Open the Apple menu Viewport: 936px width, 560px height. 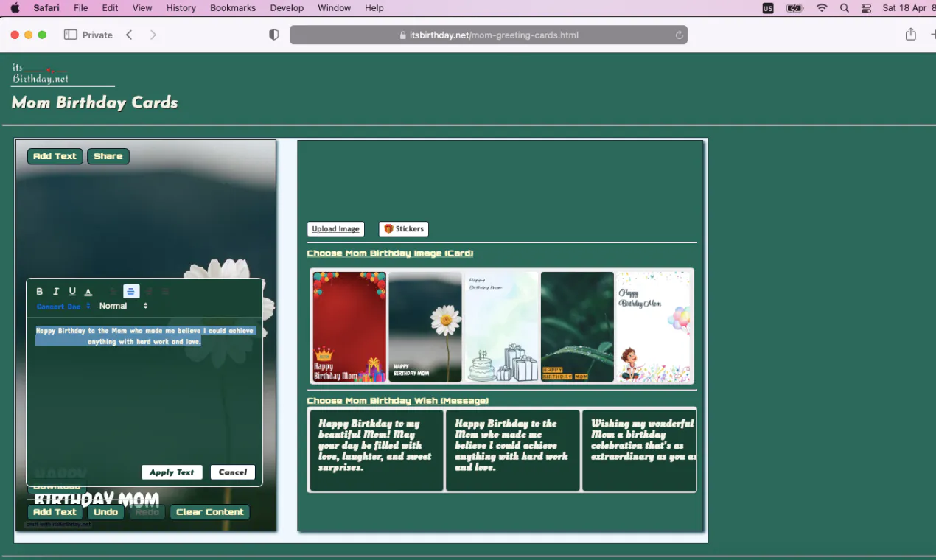point(15,7)
